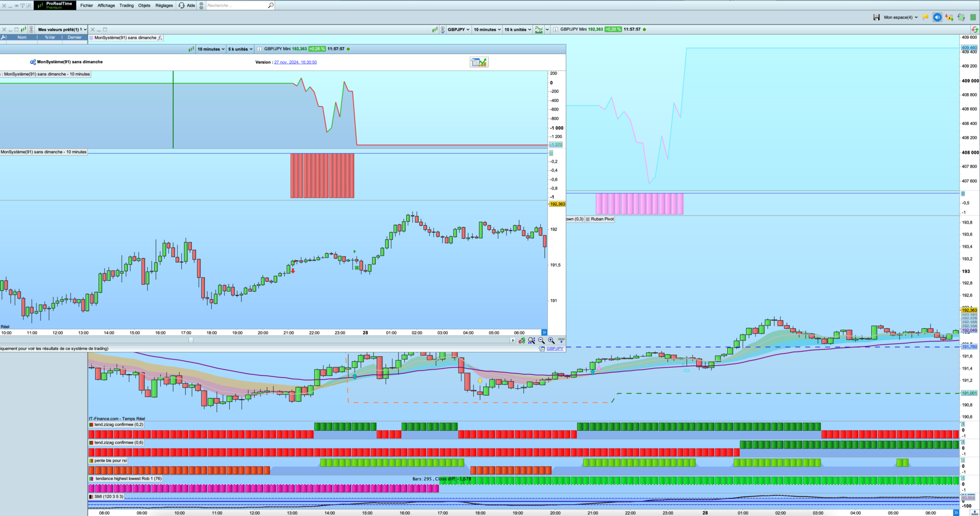The image size is (980, 516).
Task: Jump to latest bar in MonSystème chart
Action: pos(544,332)
